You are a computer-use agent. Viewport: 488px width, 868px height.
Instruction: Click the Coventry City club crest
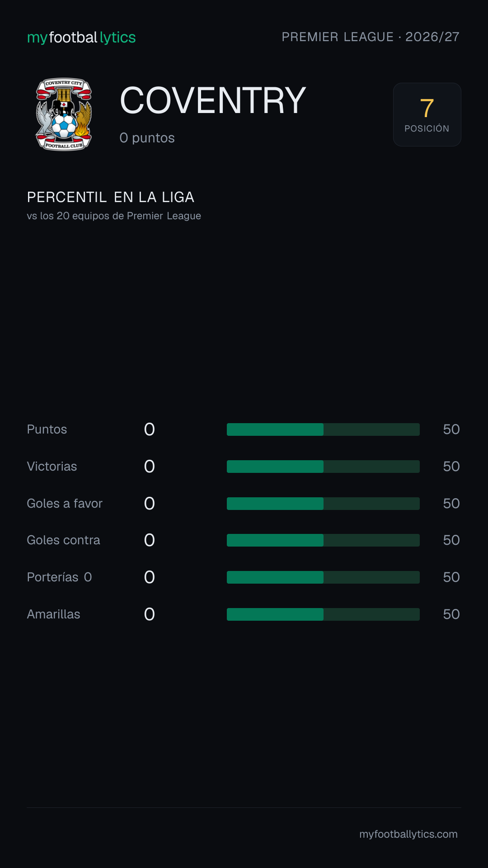point(64,114)
